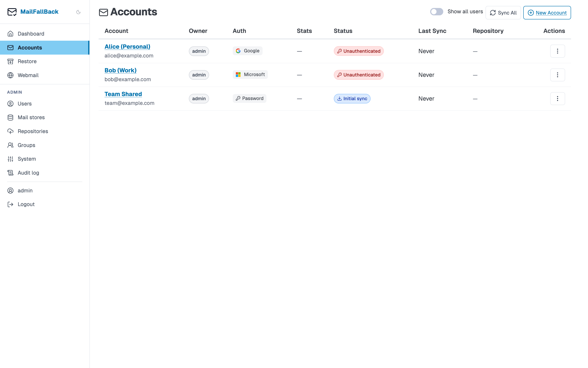Click the Mail stores database icon

tap(10, 117)
